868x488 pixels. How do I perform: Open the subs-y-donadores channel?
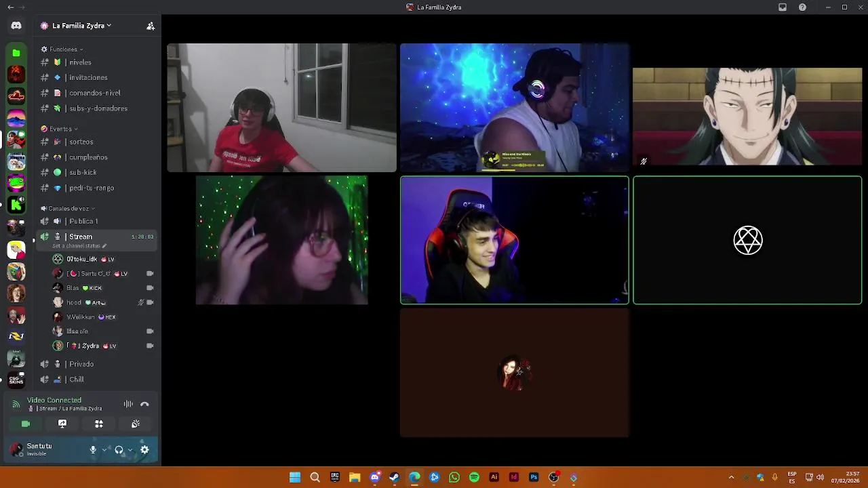(97, 108)
